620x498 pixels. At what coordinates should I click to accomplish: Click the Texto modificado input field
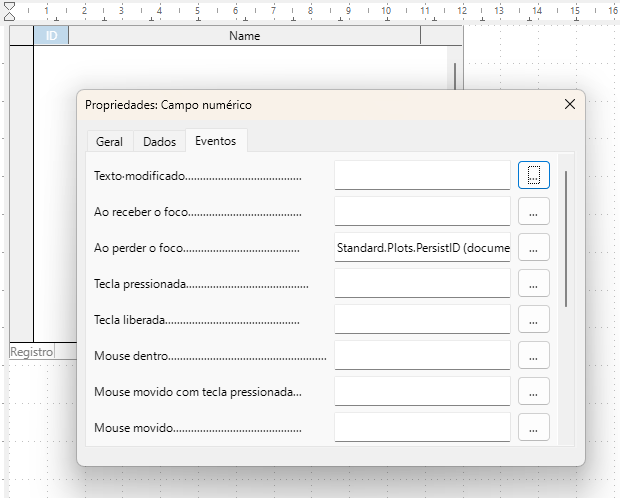(422, 175)
